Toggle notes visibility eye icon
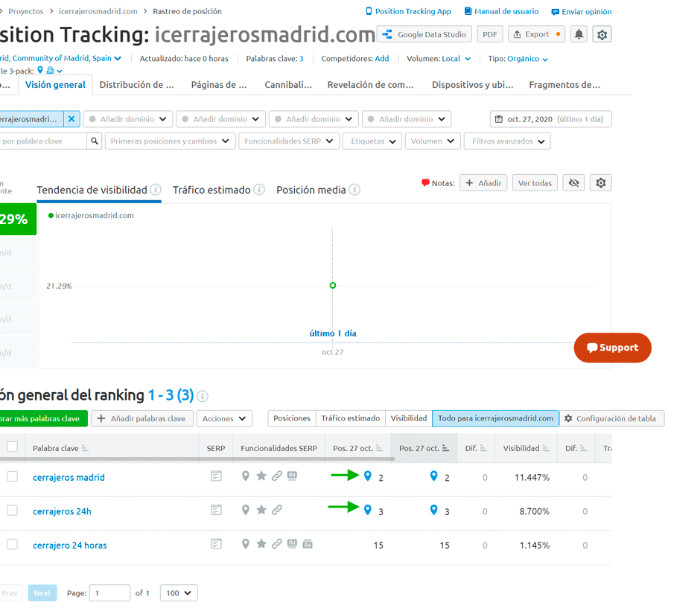Screen dimensions: 700x611 pyautogui.click(x=573, y=183)
